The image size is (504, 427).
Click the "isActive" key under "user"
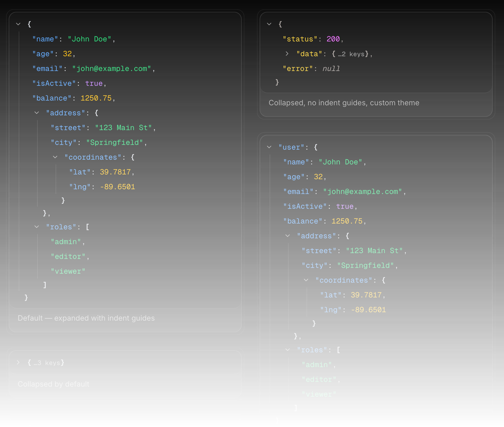point(305,206)
